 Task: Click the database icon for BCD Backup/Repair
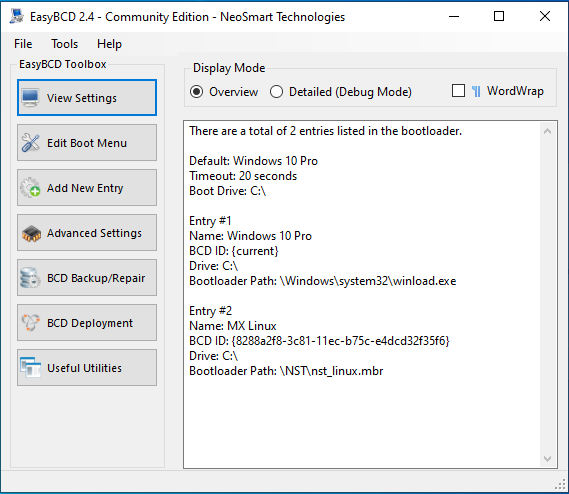[x=30, y=278]
